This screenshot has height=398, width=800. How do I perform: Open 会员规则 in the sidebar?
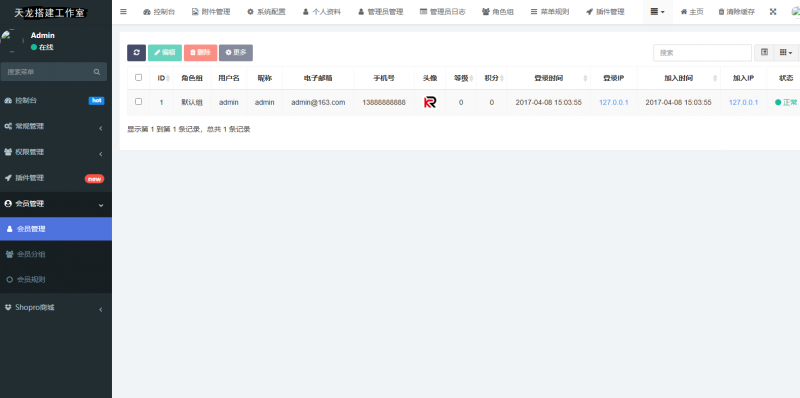point(56,280)
